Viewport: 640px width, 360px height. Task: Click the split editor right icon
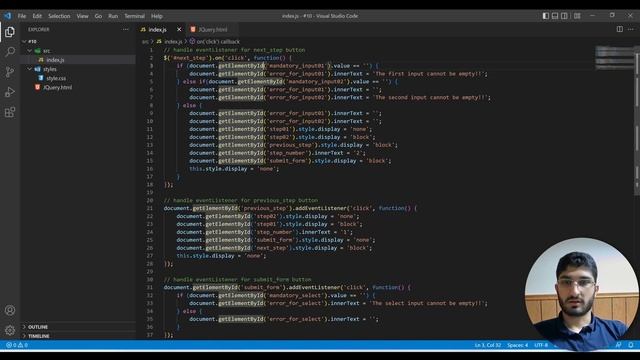tap(620, 29)
